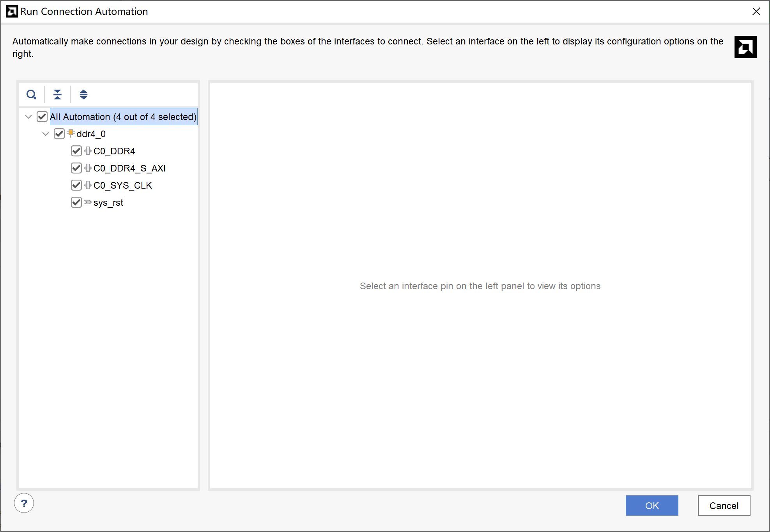Uncheck the C0_DDR4_S_AXI checkbox

coord(76,168)
